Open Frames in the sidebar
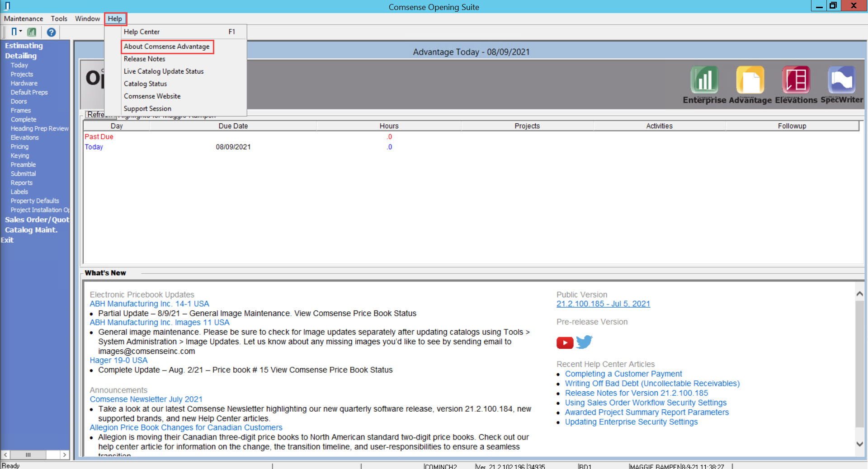868x469 pixels. click(21, 110)
